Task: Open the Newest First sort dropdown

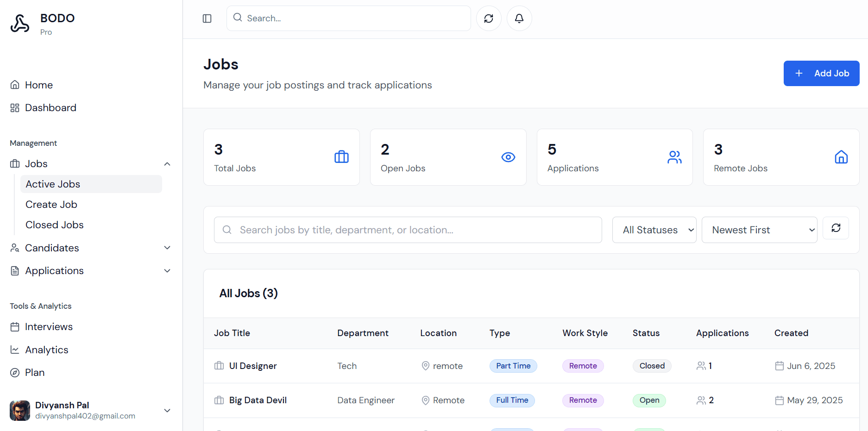Action: point(759,230)
